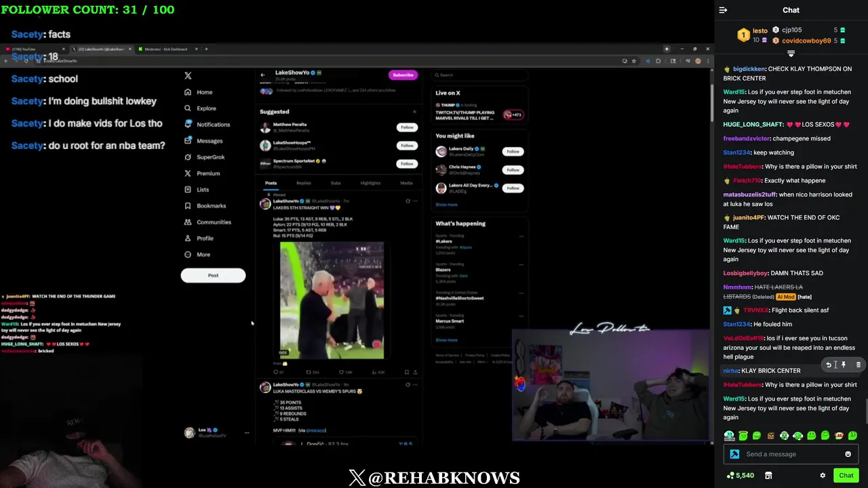Delete nirha's message with trash icon
This screenshot has height=488, width=868.
858,365
